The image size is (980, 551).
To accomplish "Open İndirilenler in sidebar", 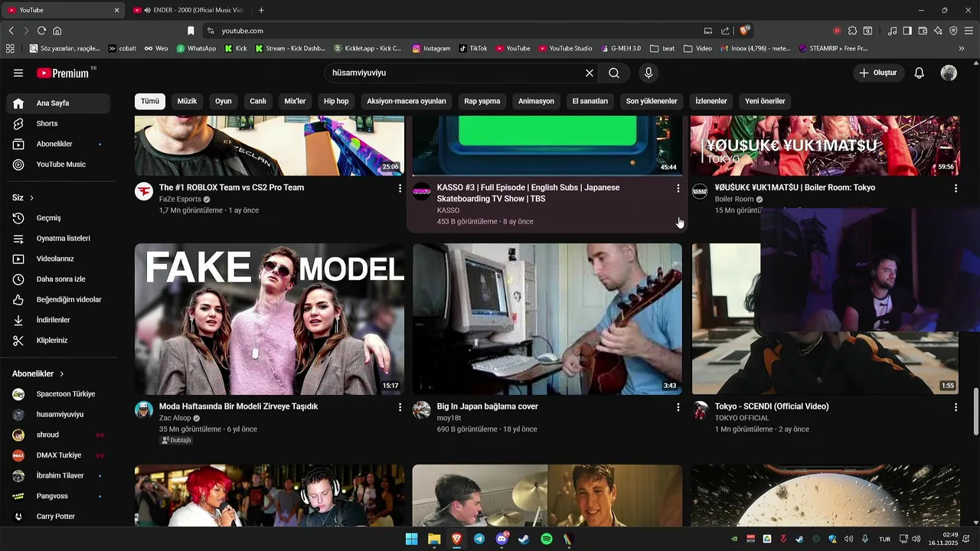I will point(58,320).
